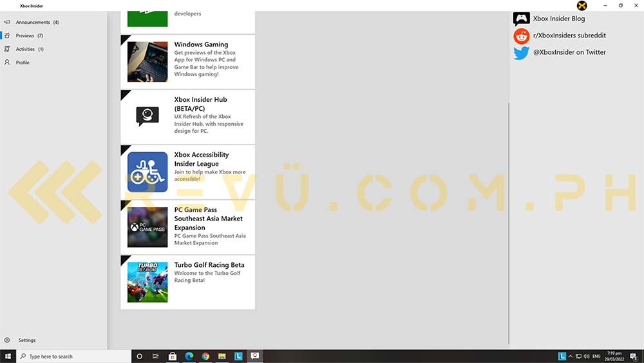This screenshot has width=644, height=363.
Task: Click the green thumbnail in the top card
Action: (x=147, y=19)
